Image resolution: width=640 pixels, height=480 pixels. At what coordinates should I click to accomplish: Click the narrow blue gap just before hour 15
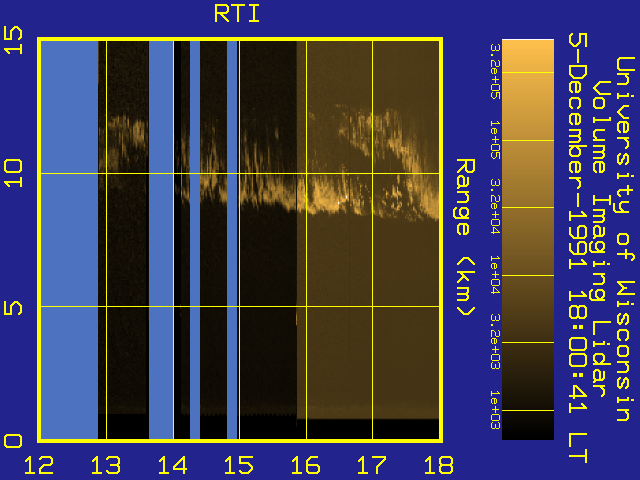point(232,240)
